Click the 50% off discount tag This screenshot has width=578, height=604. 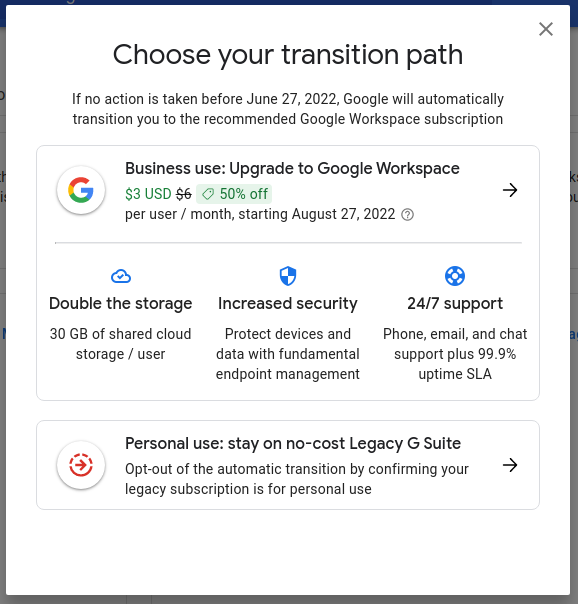tap(234, 194)
